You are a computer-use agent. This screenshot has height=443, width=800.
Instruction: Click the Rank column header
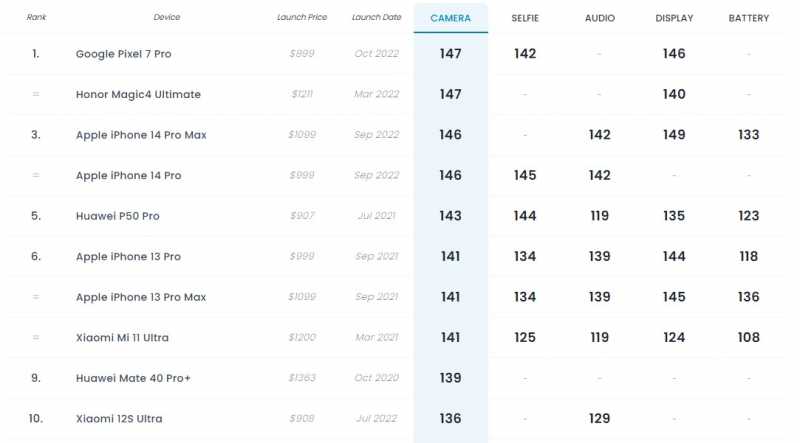tap(36, 17)
